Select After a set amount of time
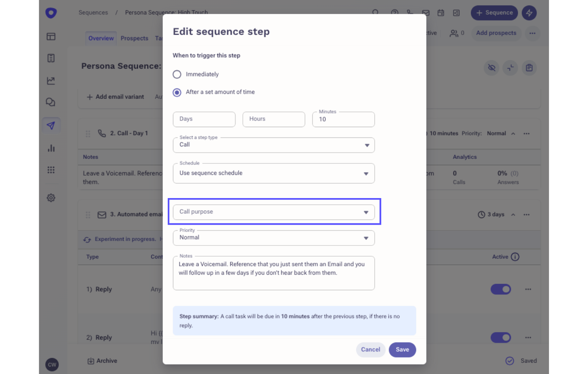 click(x=177, y=92)
